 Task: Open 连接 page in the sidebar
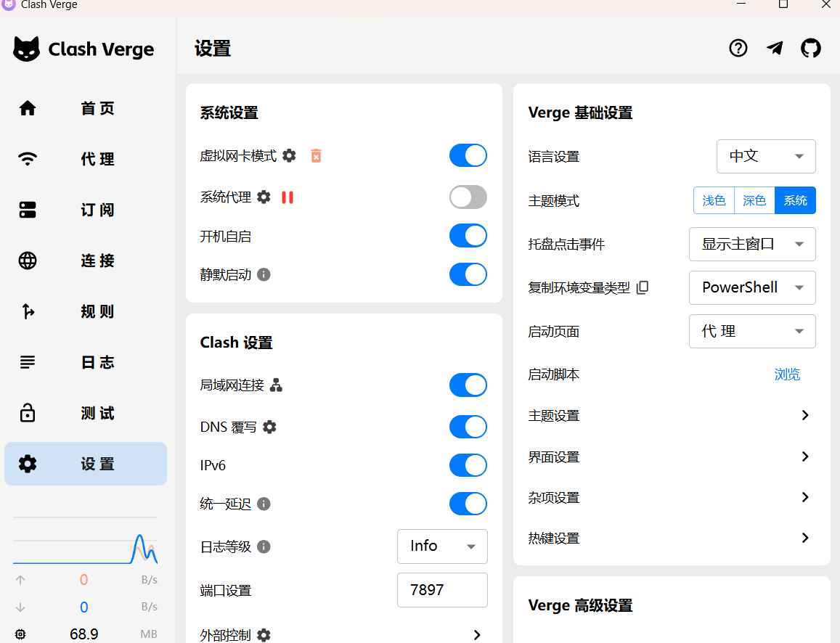click(x=86, y=261)
